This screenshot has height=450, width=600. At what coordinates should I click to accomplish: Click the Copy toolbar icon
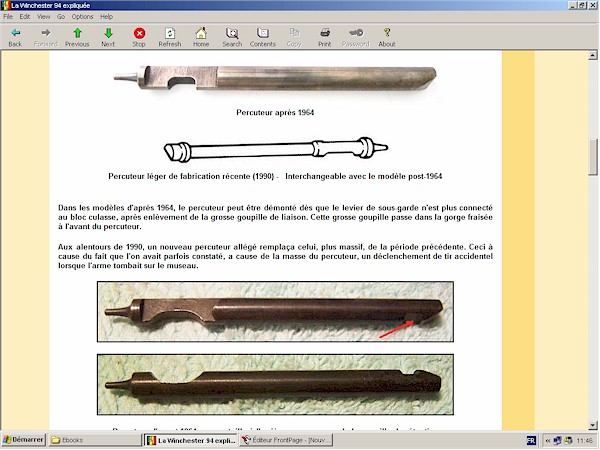click(x=294, y=37)
